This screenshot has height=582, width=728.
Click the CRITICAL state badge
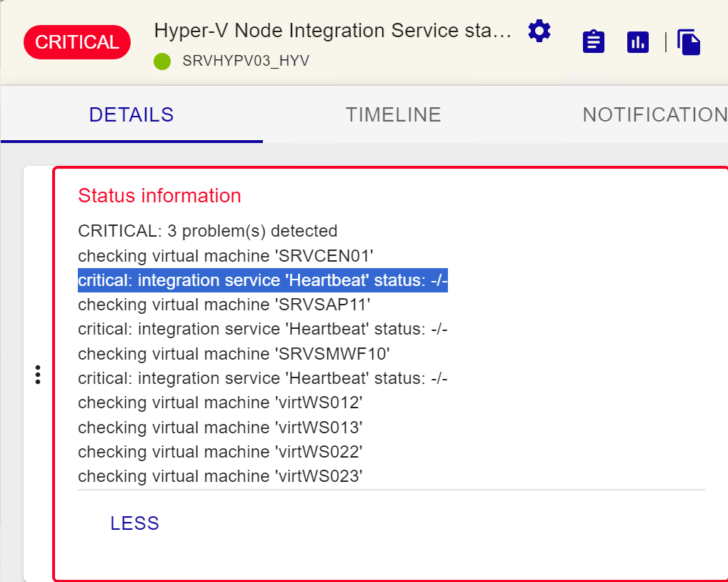(76, 41)
